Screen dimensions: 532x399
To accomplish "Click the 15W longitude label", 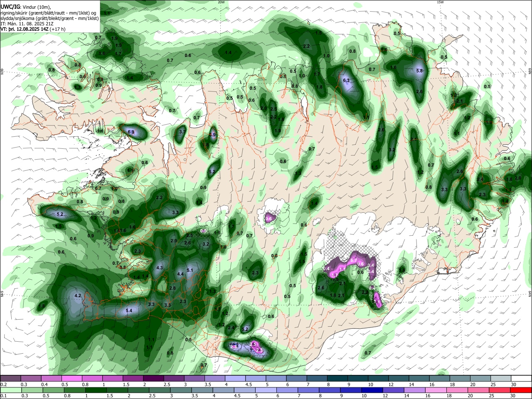I will [x=441, y=2].
